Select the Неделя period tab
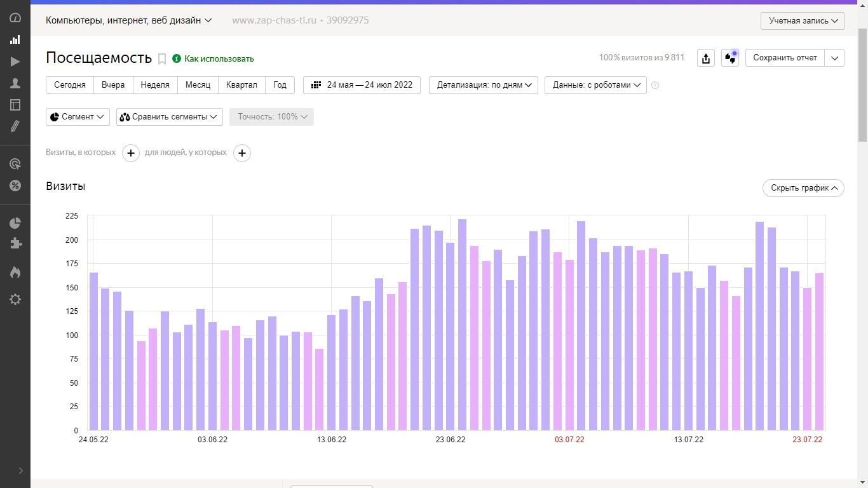Viewport: 868px width, 488px height. pos(155,85)
